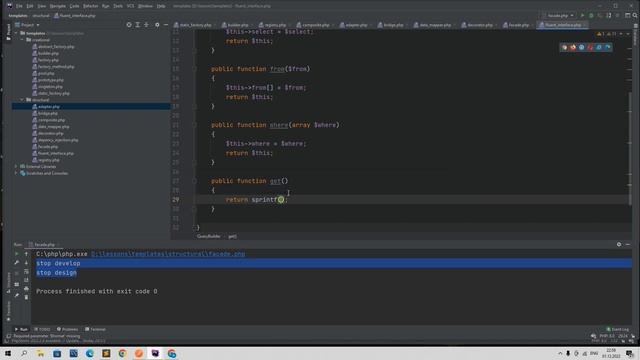
Task: Open fluent_interface.php in project tree
Action: [x=53, y=153]
